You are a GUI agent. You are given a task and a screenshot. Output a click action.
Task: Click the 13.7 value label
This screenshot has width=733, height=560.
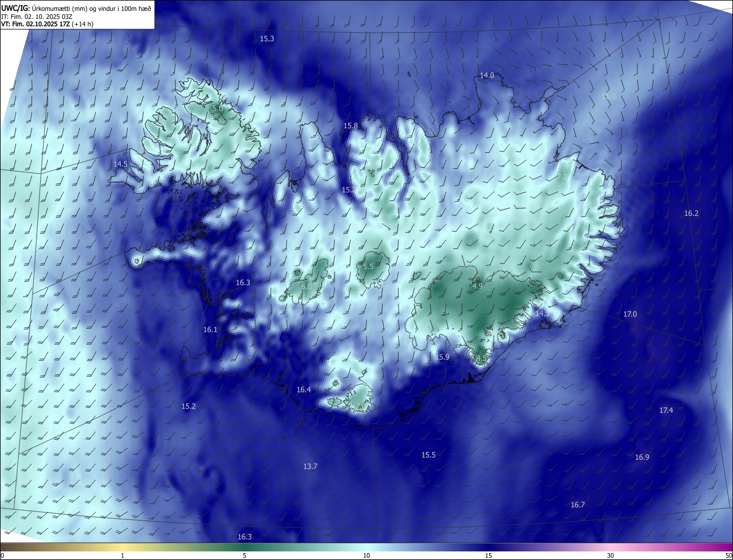(310, 467)
